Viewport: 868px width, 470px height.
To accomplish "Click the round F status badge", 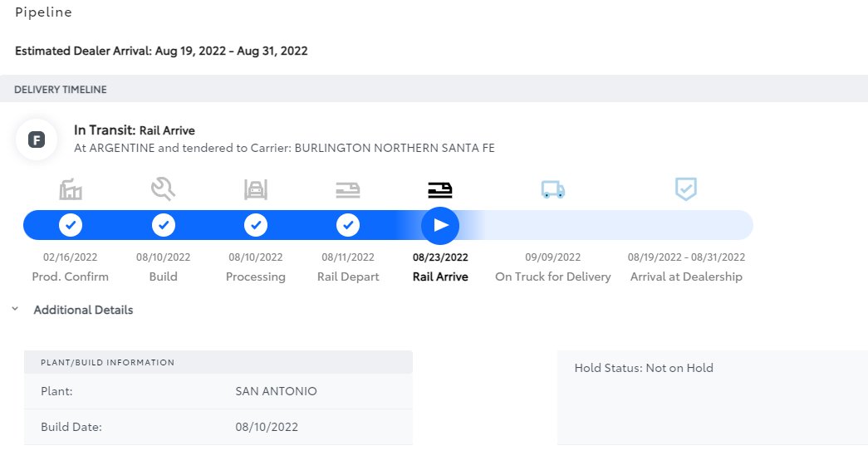I will (x=37, y=140).
